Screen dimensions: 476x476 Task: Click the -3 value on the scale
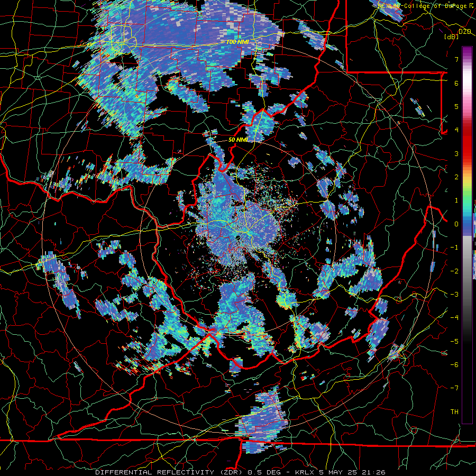coord(454,295)
